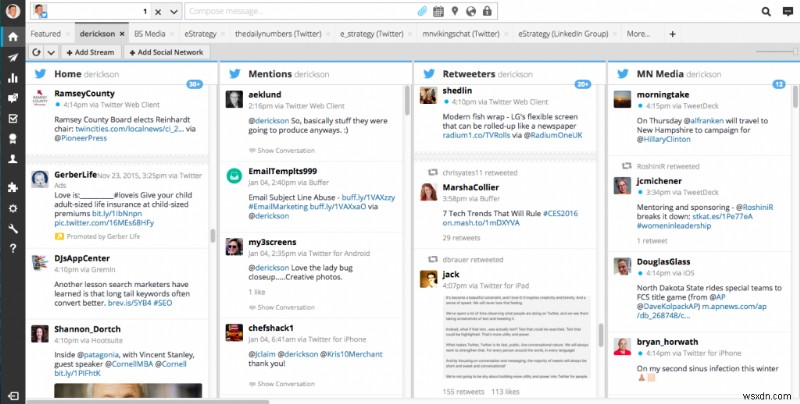
Task: Click the MN Media stream scrollbar
Action: (795, 96)
